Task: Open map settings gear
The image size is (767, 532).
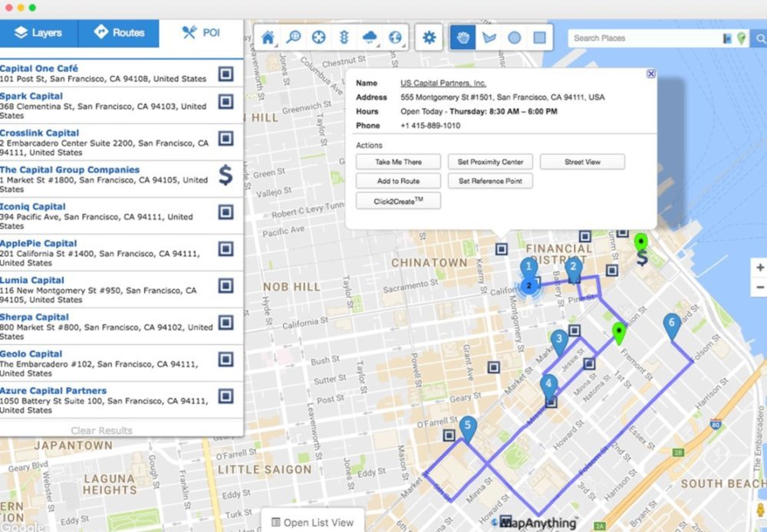Action: (x=430, y=38)
